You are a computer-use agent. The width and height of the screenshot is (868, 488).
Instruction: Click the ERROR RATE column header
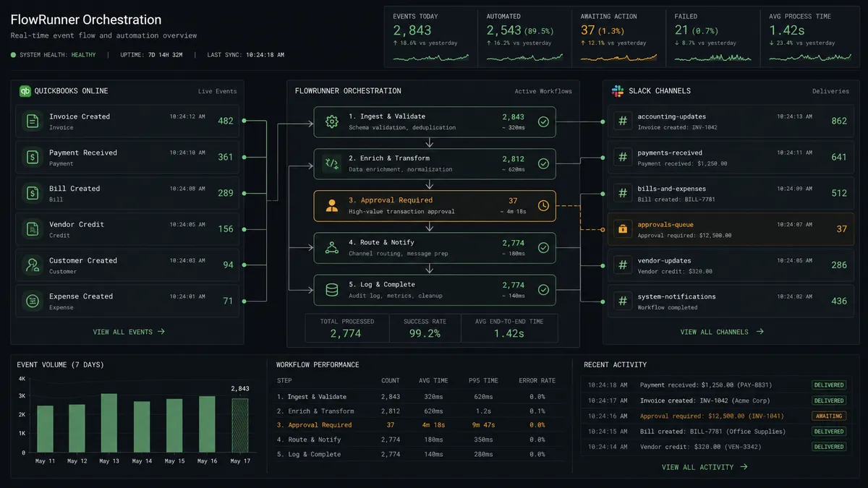[537, 380]
